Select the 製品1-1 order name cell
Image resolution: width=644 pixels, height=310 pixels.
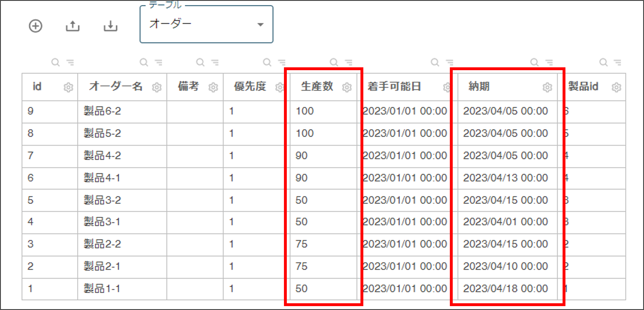122,289
